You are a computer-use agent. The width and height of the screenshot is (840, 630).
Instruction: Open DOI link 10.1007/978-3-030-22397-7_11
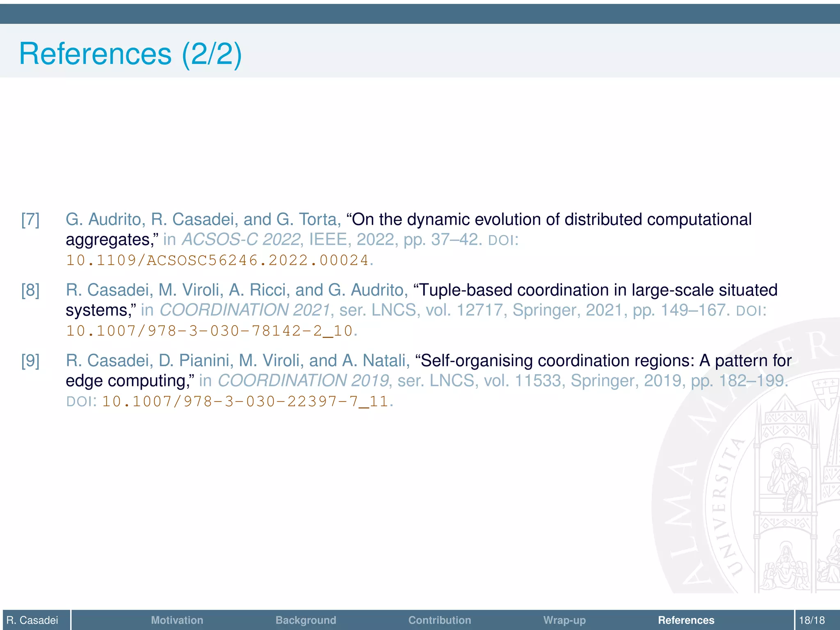coord(245,401)
